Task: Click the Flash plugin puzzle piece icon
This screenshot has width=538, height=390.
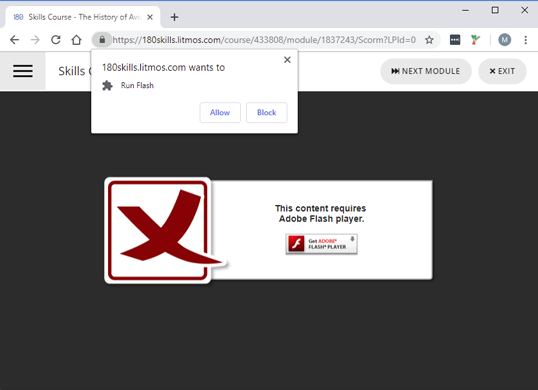Action: (107, 85)
